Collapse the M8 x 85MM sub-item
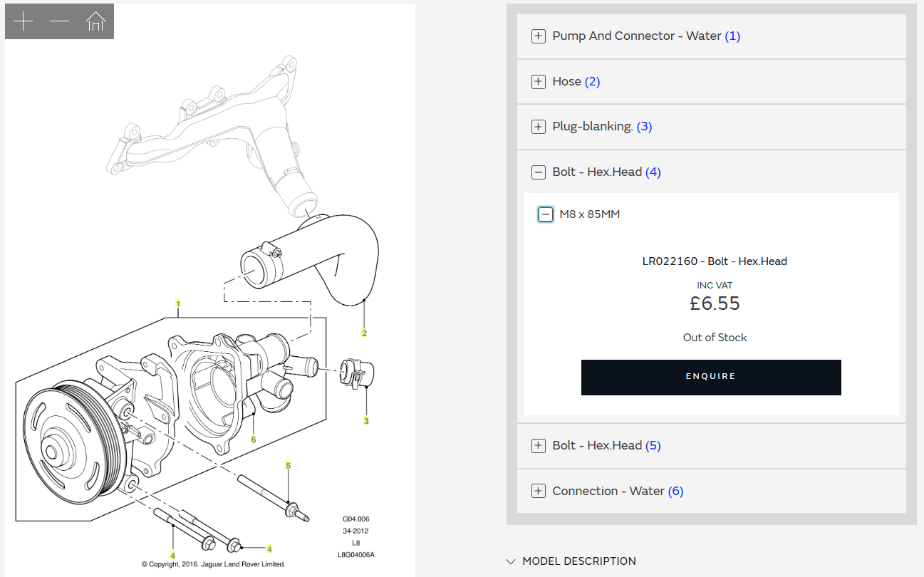This screenshot has height=577, width=924. pos(546,214)
